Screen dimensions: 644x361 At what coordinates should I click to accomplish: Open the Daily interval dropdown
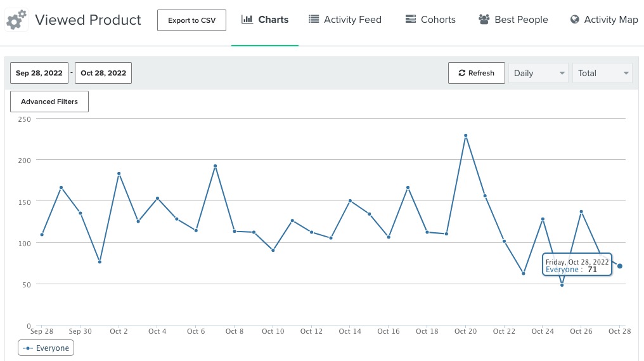[x=538, y=73]
